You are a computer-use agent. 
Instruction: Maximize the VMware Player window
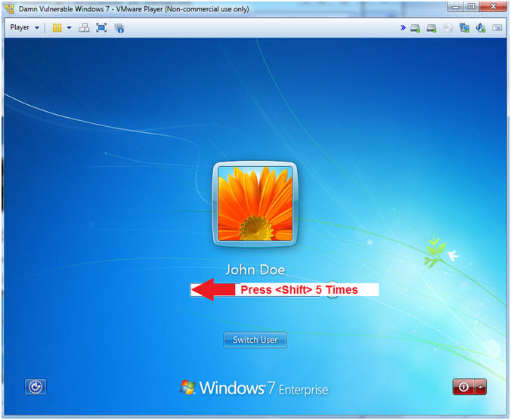pos(471,7)
